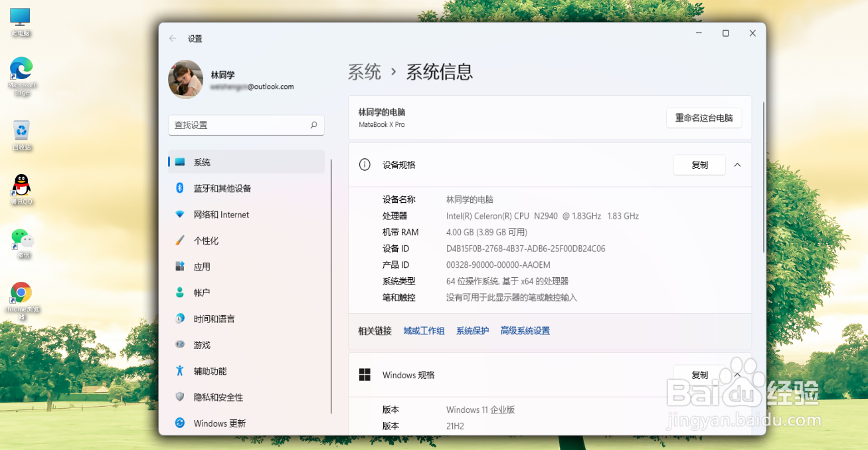Click the Windows 11 企业版 text
Screen dimensions: 868x450
click(481, 410)
